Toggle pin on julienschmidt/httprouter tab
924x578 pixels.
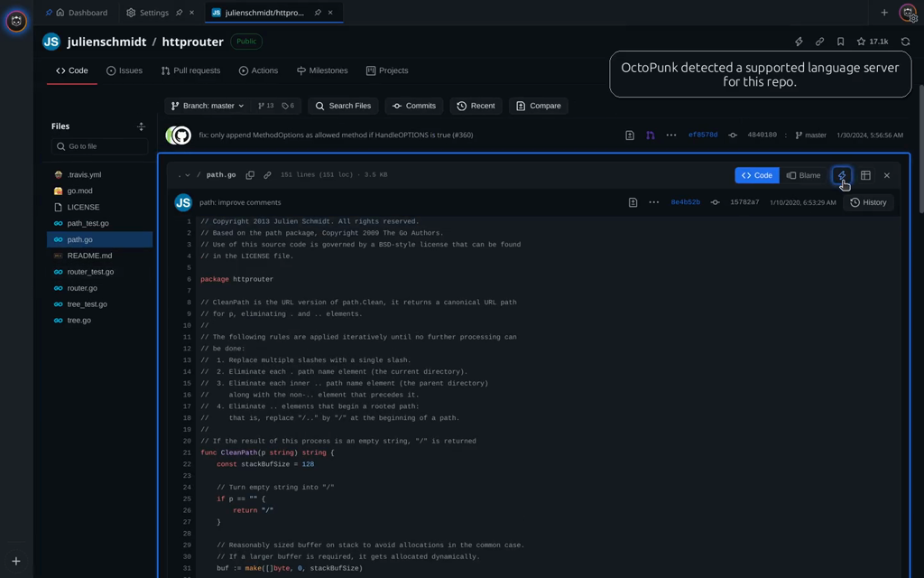(318, 13)
